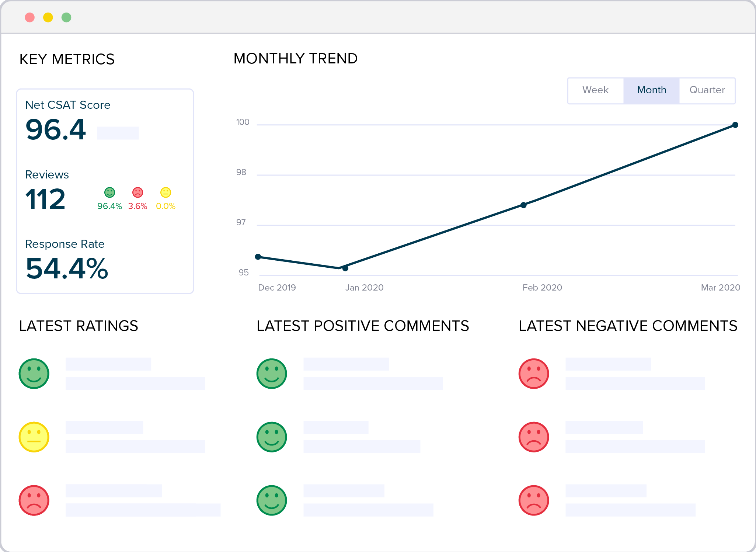
Task: Click green smiley icon above 96.4%
Action: pyautogui.click(x=109, y=192)
